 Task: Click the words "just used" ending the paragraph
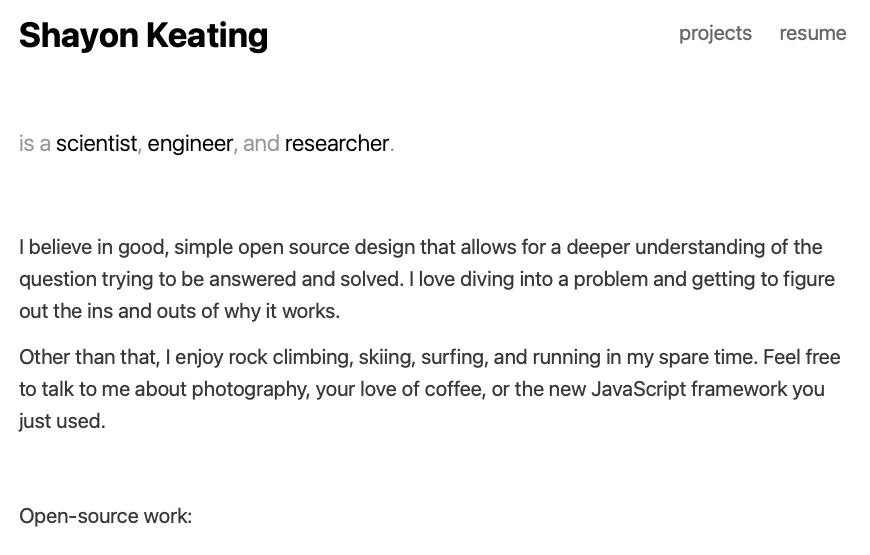pyautogui.click(x=60, y=421)
